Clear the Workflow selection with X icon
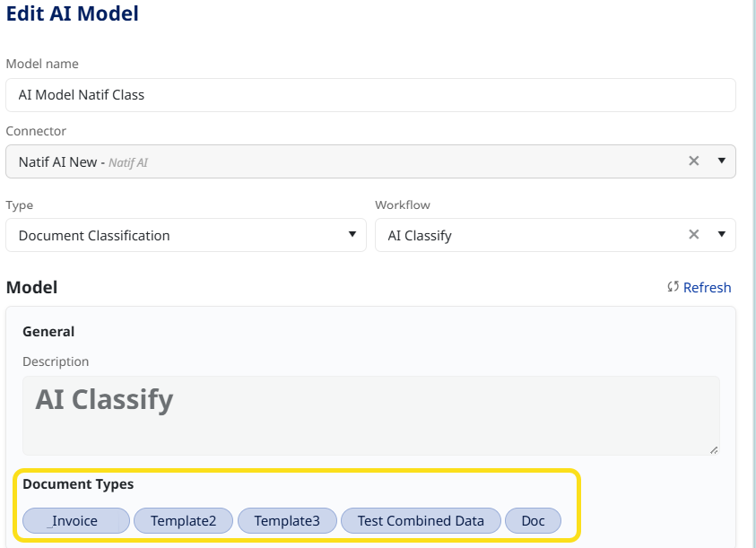756x548 pixels. coord(693,235)
